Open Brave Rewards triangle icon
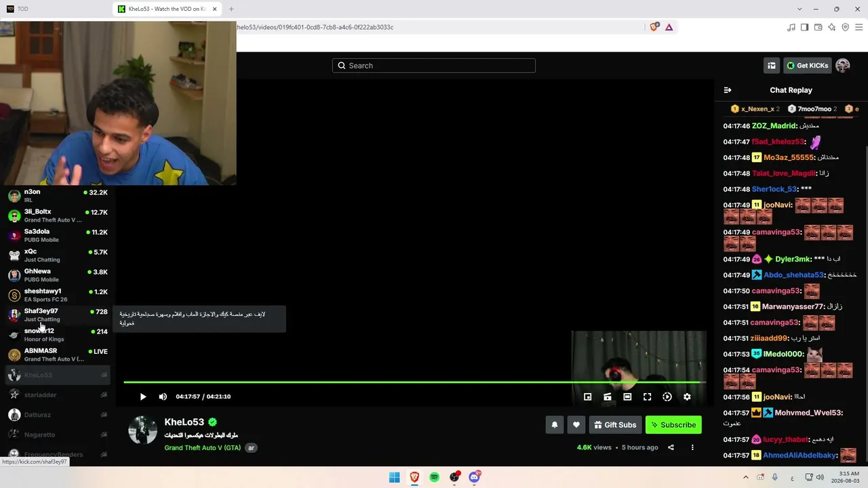This screenshot has height=488, width=868. point(669,27)
